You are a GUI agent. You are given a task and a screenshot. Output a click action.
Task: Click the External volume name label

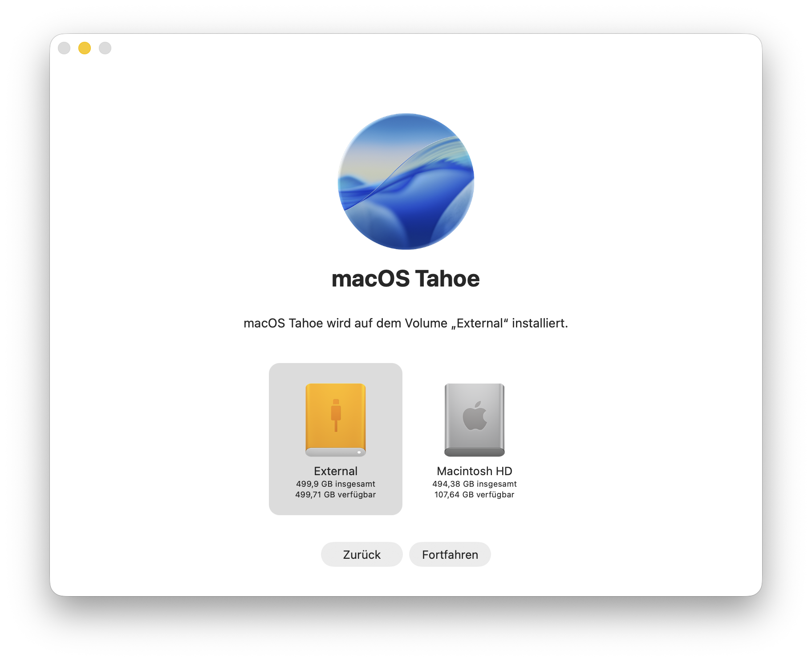pos(336,471)
